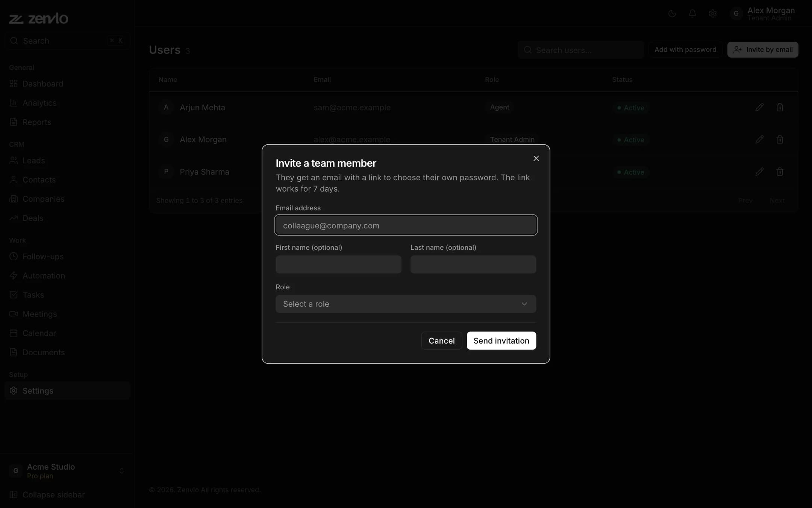Click Invite by email button
This screenshot has height=508, width=812.
click(763, 50)
